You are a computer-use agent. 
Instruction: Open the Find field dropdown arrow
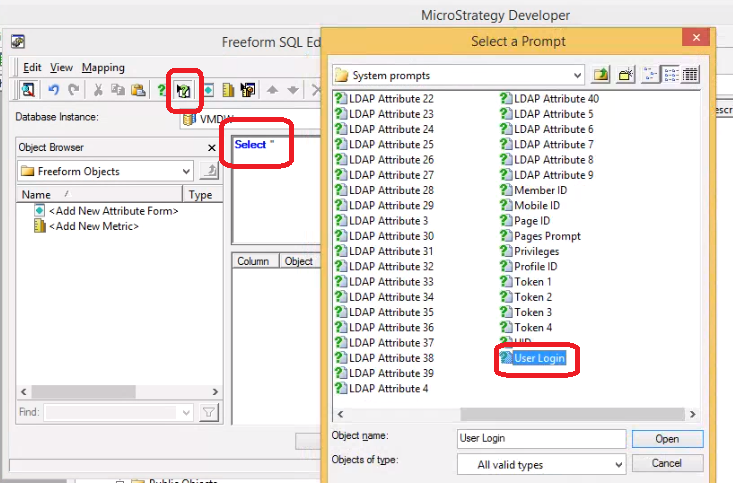pos(186,413)
